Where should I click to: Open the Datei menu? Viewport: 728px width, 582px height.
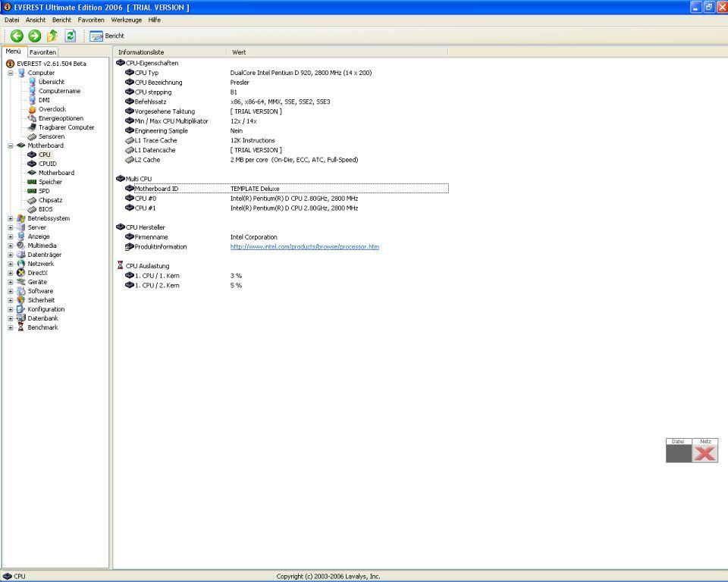tap(12, 20)
